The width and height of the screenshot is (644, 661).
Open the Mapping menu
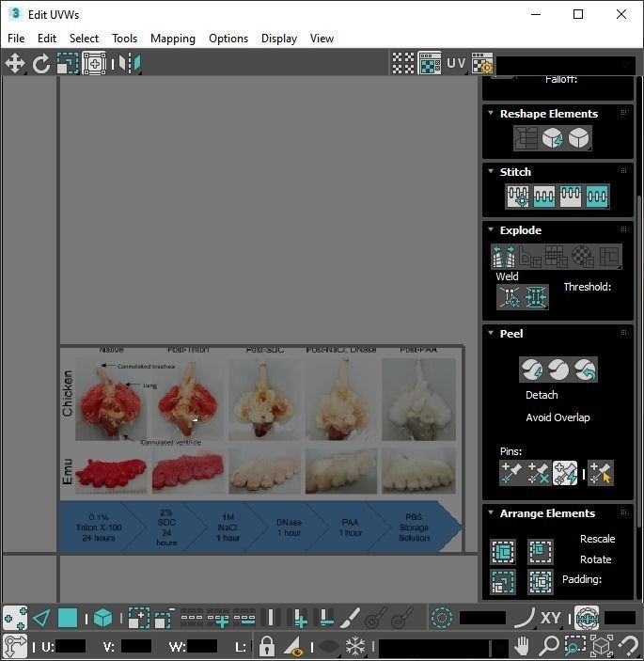[173, 39]
